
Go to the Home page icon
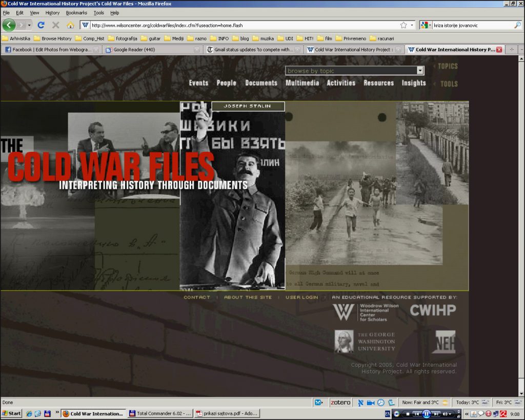tap(70, 25)
